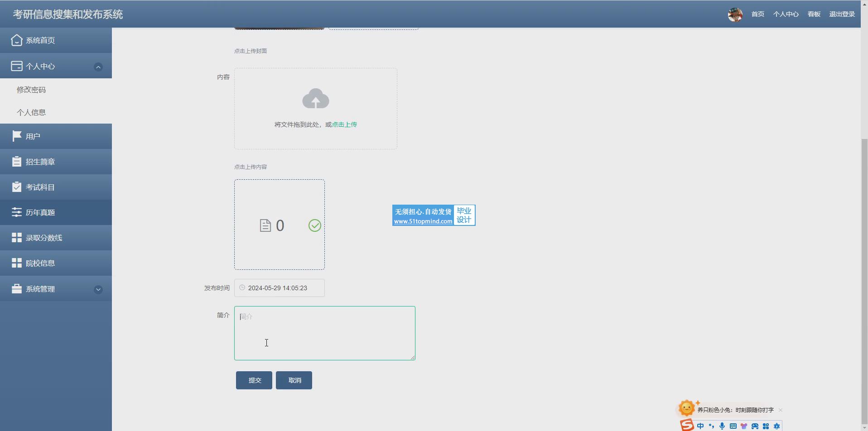Open 招生简章 in the sidebar
The image size is (868, 431).
pos(40,162)
